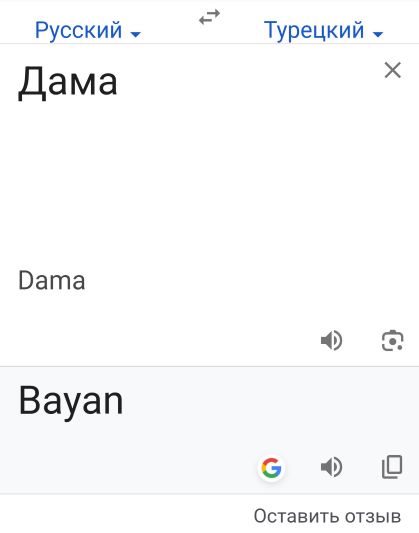419x533 pixels.
Task: Place the cursor right after Дама
Action: [x=120, y=83]
